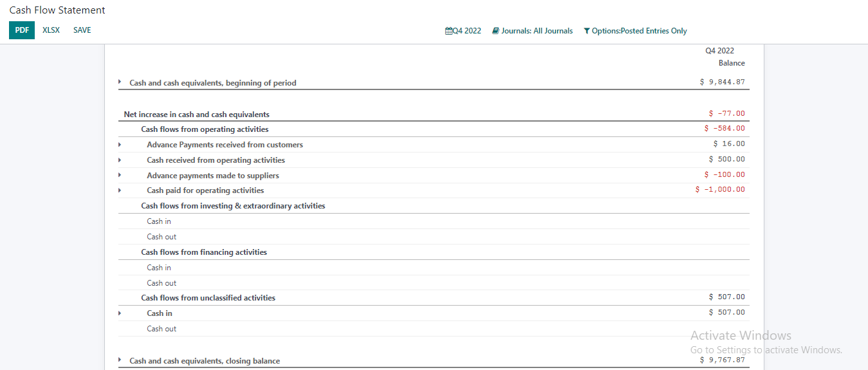
Task: Click Cash out under unclassified activities
Action: coord(162,329)
